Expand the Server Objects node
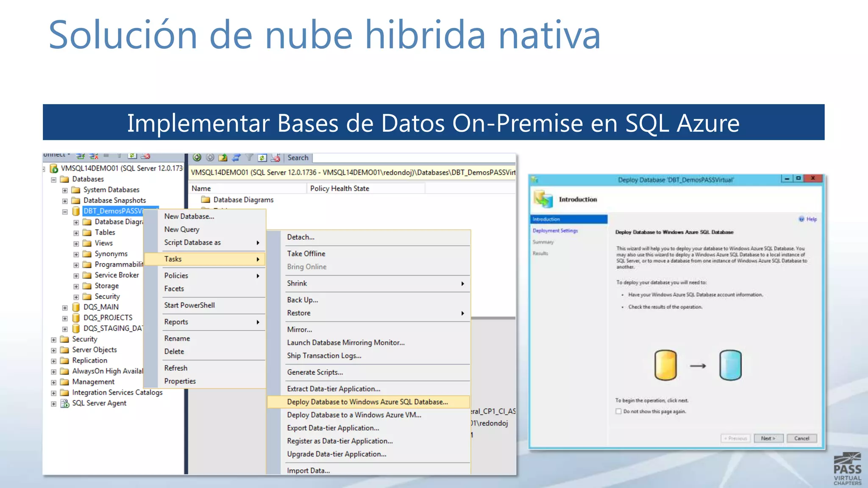 (x=54, y=350)
